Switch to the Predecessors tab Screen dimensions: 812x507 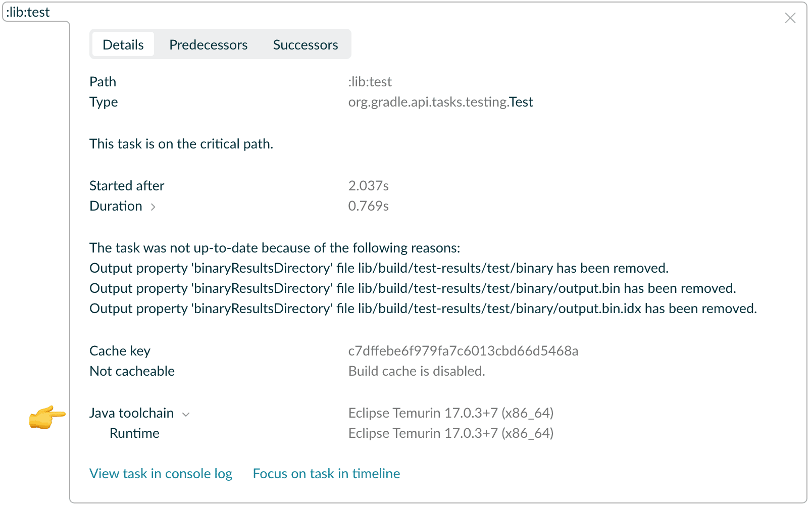pos(208,45)
